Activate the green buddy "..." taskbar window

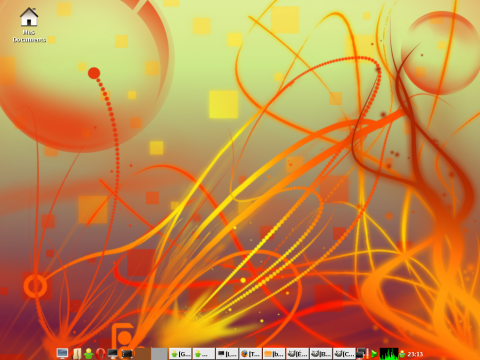[204, 354]
